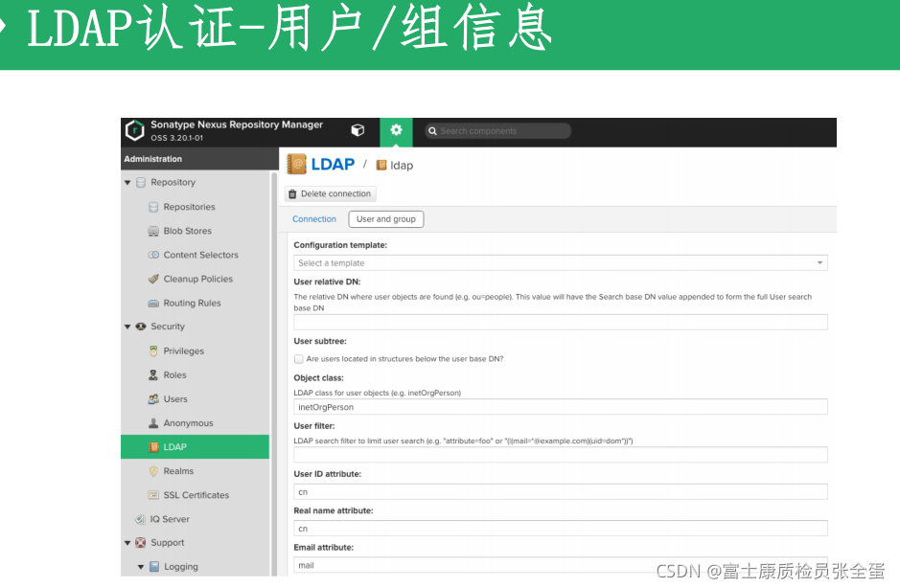Open Roles in the sidebar
The width and height of the screenshot is (900, 588).
point(175,375)
